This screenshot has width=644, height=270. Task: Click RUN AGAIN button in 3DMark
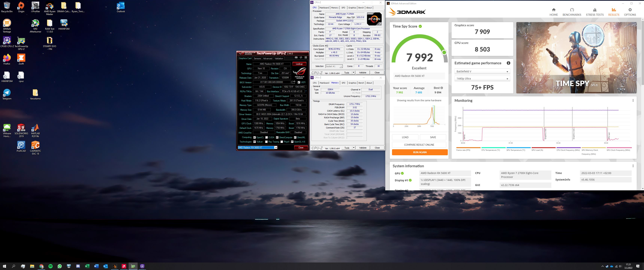420,152
